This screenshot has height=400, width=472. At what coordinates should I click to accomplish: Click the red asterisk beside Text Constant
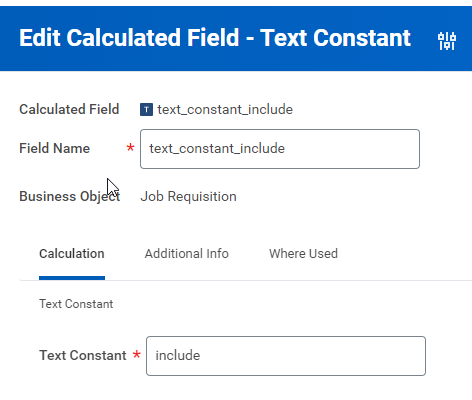(x=136, y=354)
